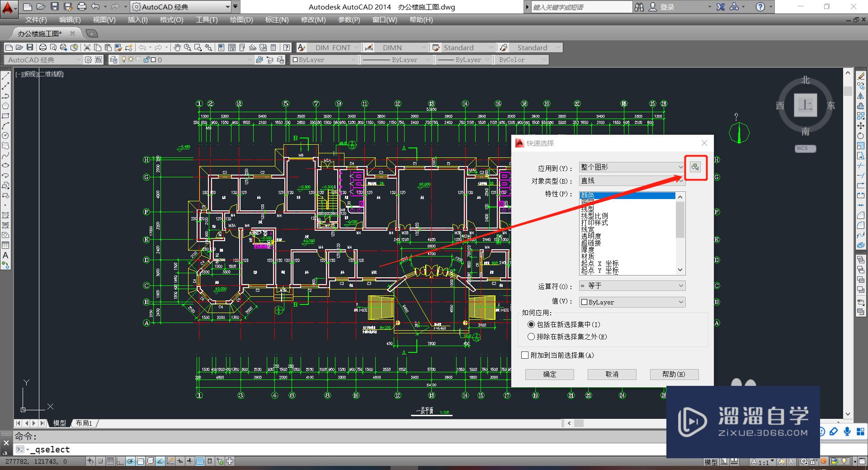Toggle Object Snap in the status bar

[x=140, y=461]
